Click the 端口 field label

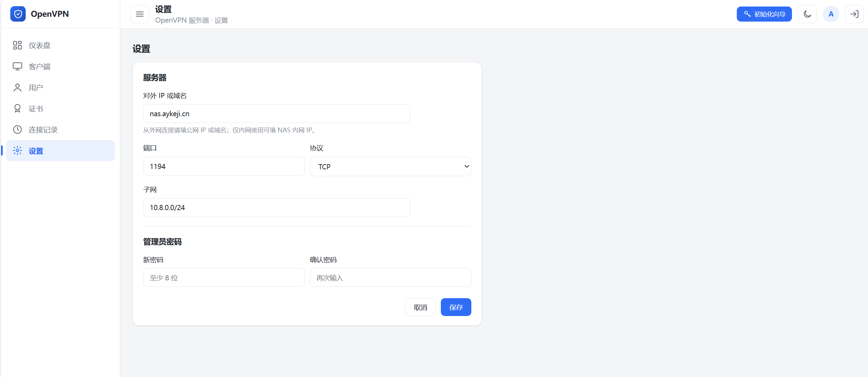pos(150,148)
